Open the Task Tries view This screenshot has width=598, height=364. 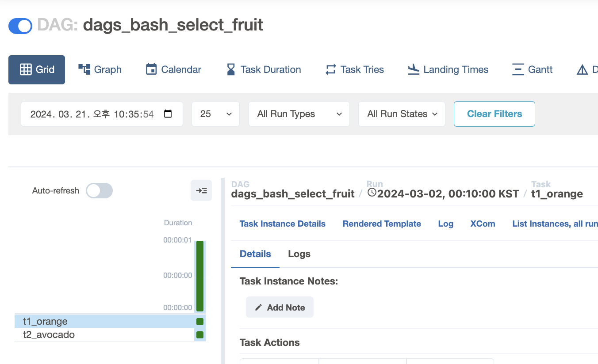355,70
